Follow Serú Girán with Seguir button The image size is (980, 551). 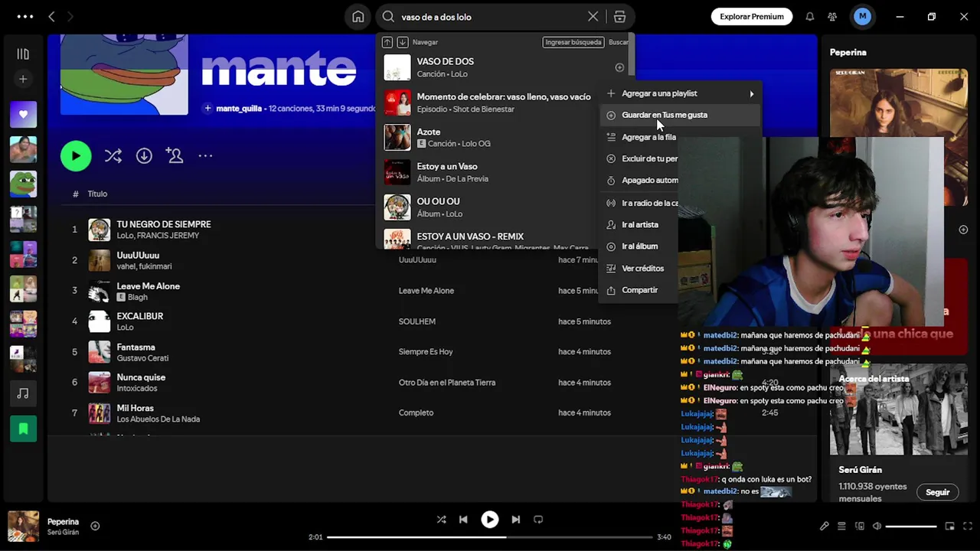(937, 492)
